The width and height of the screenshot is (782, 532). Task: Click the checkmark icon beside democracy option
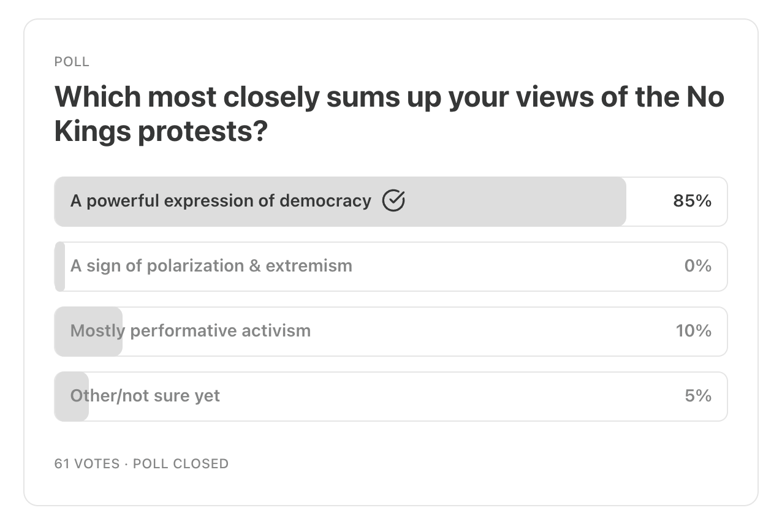(x=393, y=201)
